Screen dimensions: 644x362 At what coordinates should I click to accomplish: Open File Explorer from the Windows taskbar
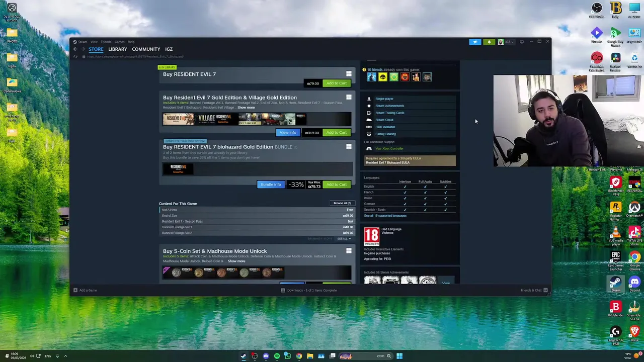[x=310, y=356]
